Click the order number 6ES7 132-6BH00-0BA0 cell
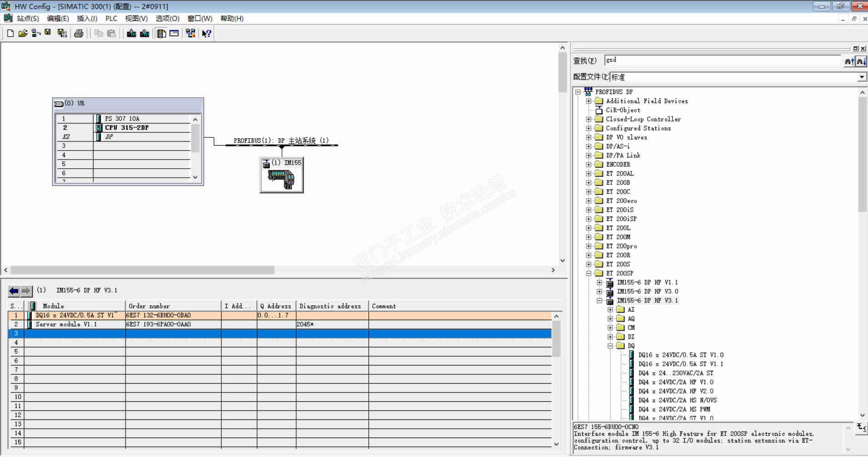Image resolution: width=868 pixels, height=457 pixels. coord(173,316)
